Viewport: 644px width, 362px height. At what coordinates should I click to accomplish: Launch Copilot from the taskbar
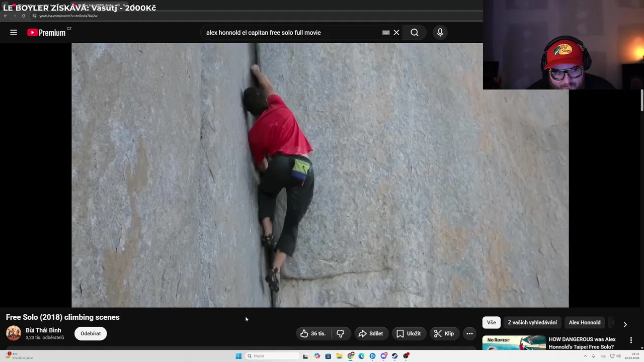click(x=317, y=356)
